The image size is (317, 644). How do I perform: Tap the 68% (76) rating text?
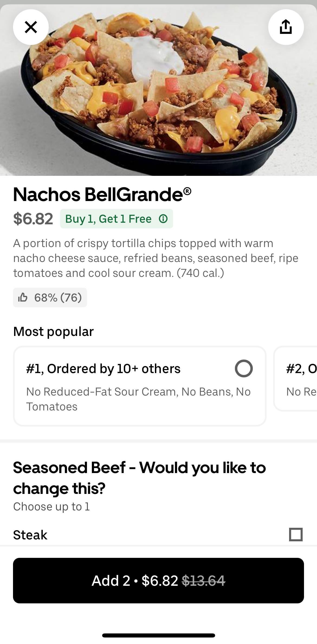58,297
